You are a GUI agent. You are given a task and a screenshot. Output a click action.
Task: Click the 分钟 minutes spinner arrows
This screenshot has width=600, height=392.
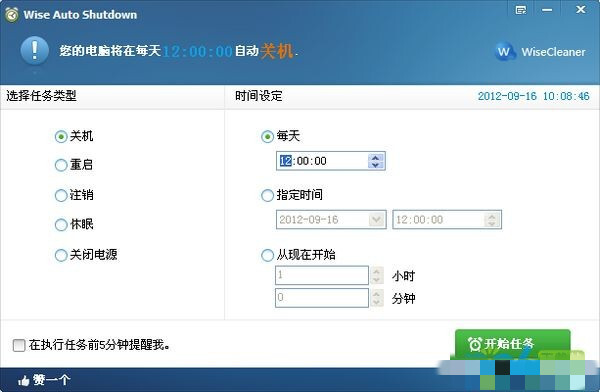[376, 298]
